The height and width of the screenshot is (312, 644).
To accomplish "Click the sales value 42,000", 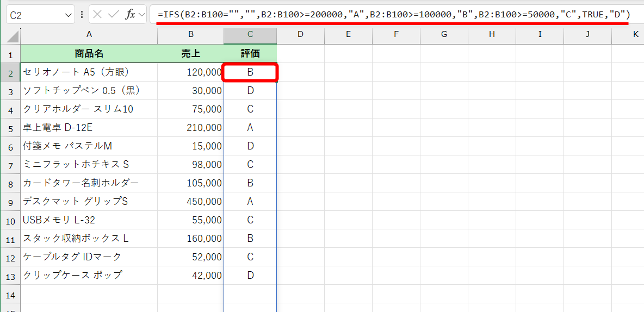I will 190,276.
